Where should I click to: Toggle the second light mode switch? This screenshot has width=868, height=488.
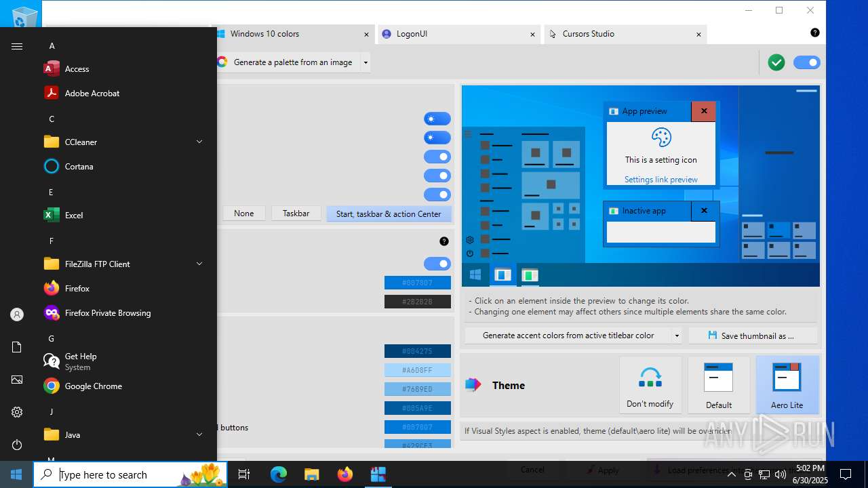pos(437,138)
